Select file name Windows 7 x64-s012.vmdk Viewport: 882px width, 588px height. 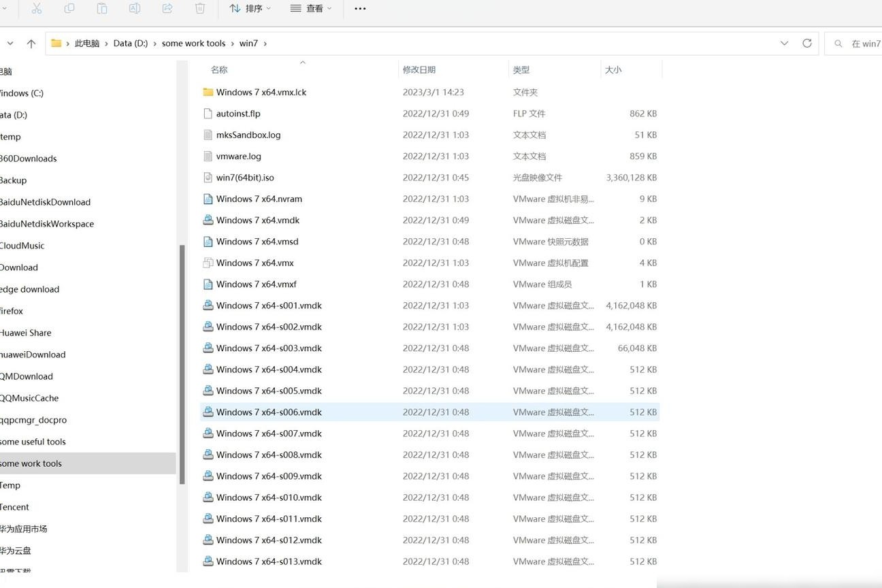(x=269, y=540)
